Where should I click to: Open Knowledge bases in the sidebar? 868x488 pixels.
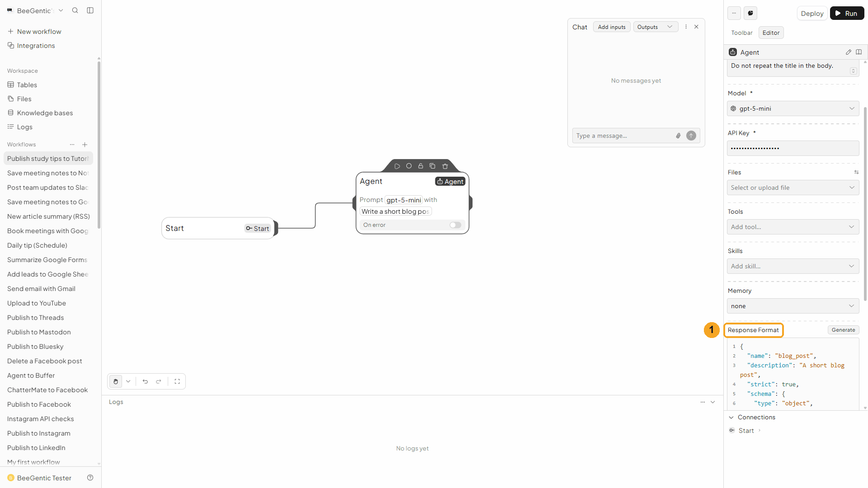pyautogui.click(x=45, y=113)
